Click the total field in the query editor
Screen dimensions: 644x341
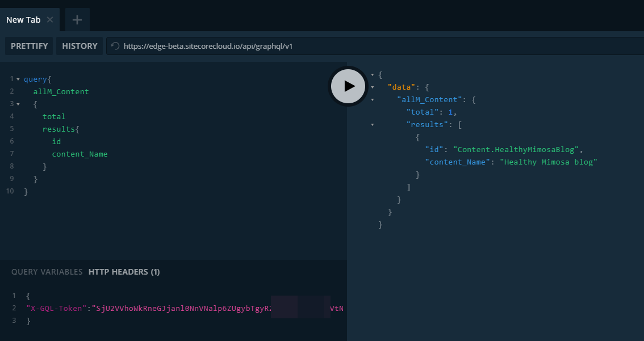click(x=54, y=117)
